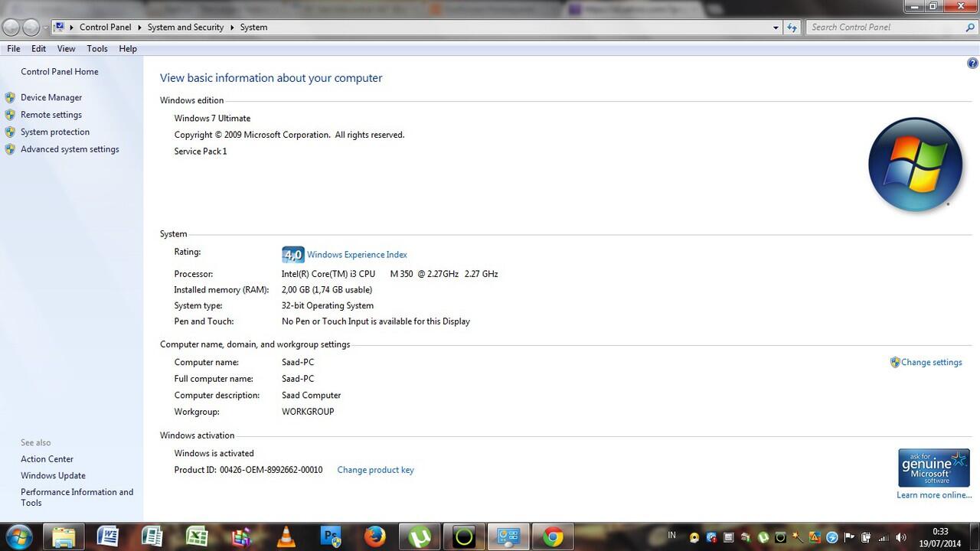Click the 32-bit Operating System value
This screenshot has width=980, height=551.
coord(328,305)
